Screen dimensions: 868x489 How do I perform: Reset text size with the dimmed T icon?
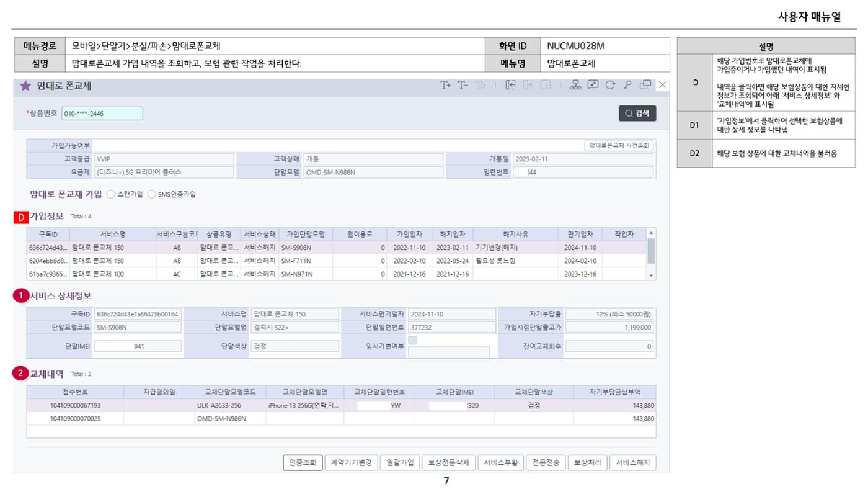pyautogui.click(x=480, y=86)
